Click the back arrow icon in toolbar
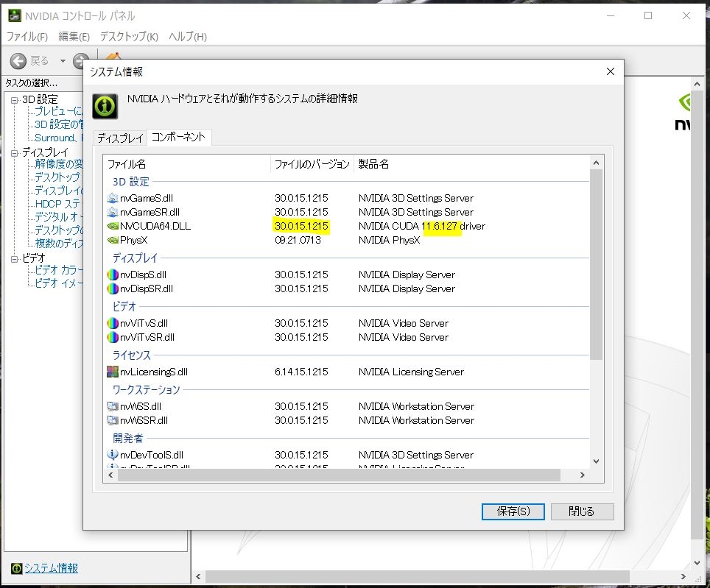This screenshot has width=710, height=588. tap(18, 60)
